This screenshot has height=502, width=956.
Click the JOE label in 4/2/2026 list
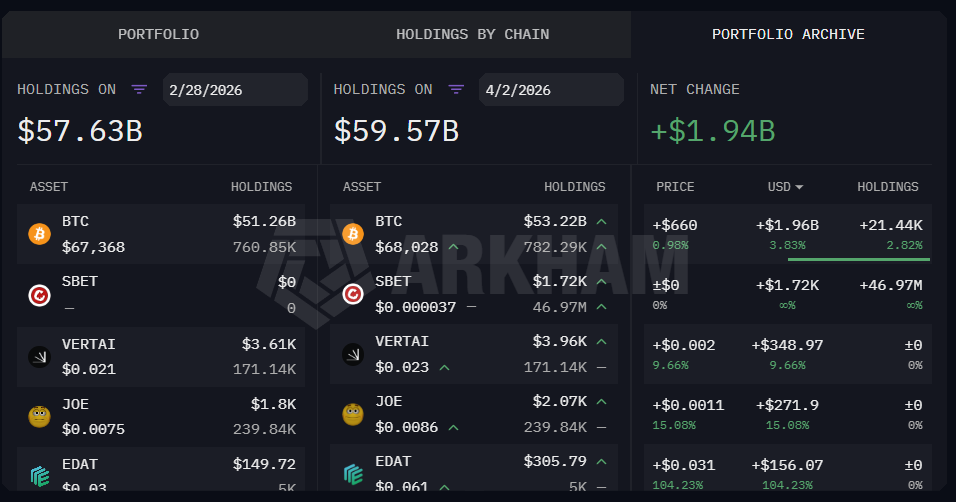388,401
